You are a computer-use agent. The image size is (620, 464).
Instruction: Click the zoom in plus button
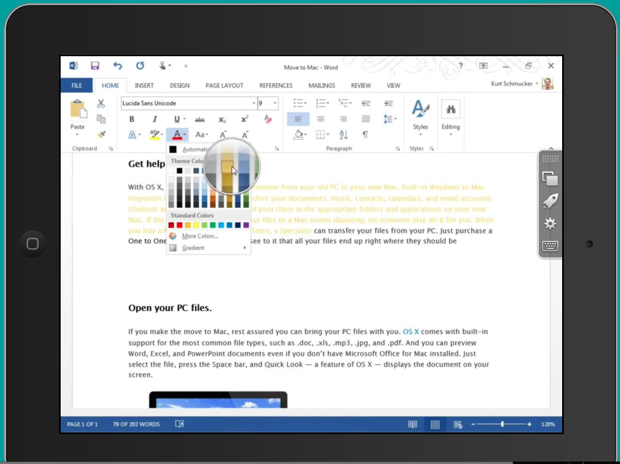(x=529, y=424)
